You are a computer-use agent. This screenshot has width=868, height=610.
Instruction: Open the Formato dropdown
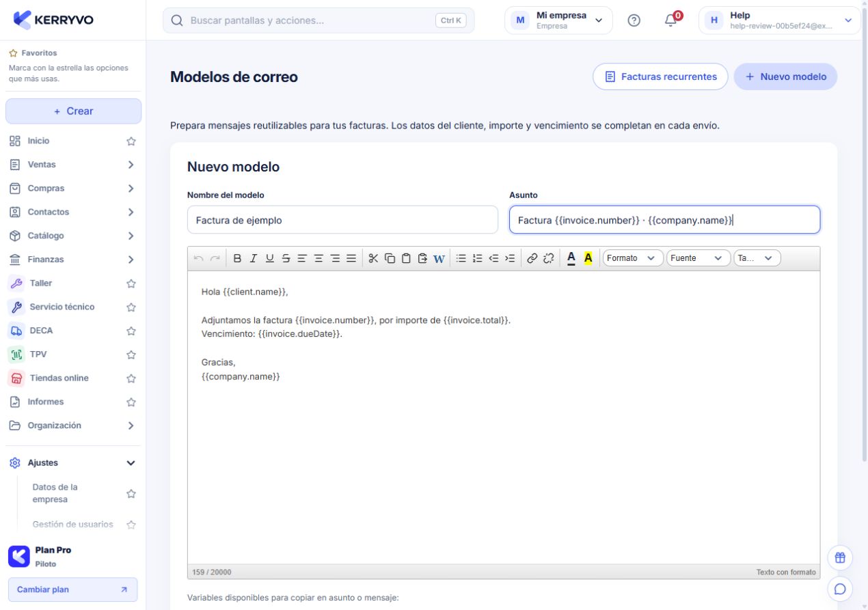pyautogui.click(x=633, y=258)
